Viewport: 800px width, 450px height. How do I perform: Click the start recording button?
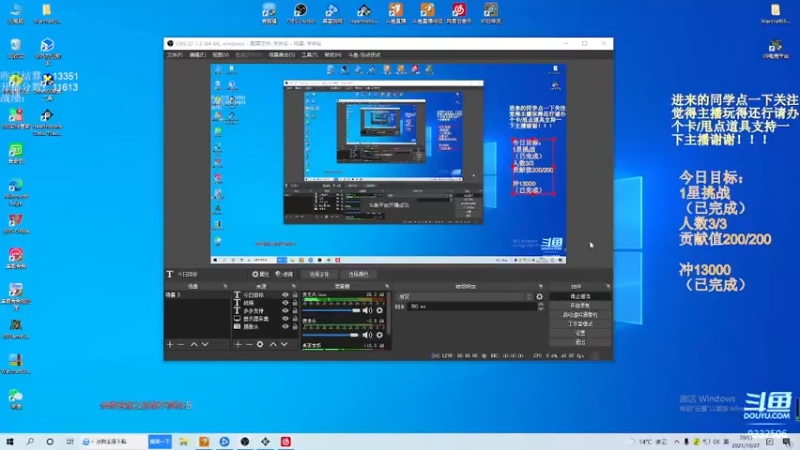[x=580, y=306]
